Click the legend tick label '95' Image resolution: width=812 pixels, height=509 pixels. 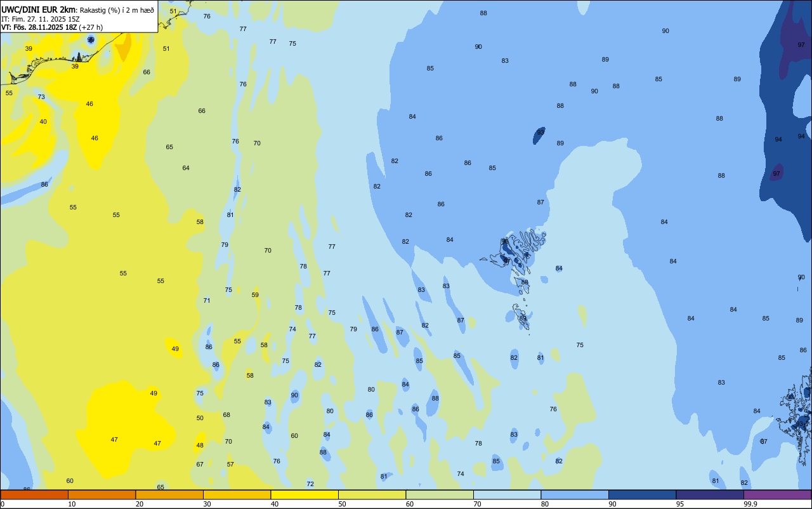[680, 504]
